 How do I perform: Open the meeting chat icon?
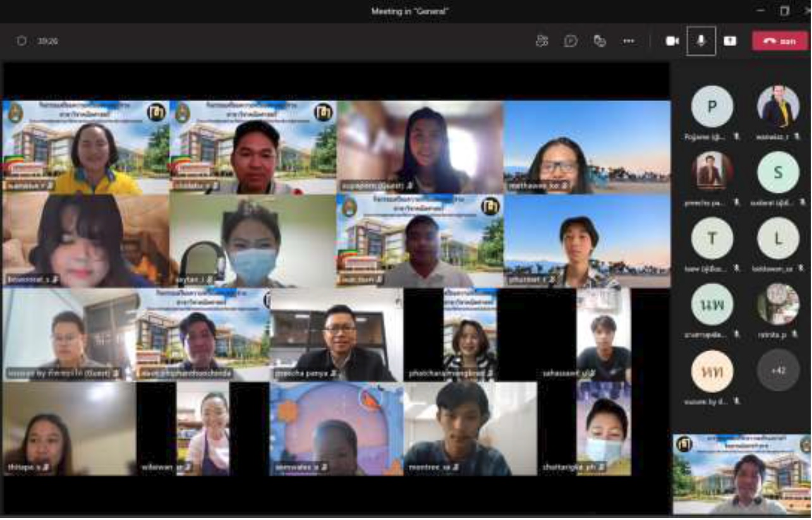pos(571,41)
